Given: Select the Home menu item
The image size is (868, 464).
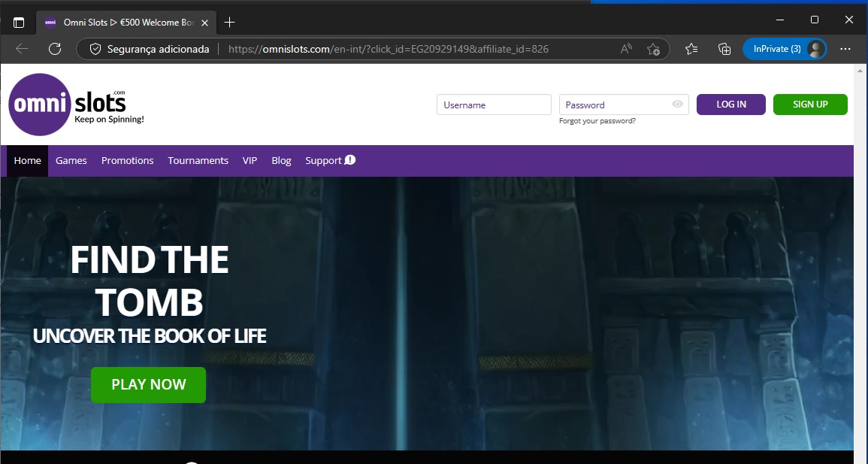Looking at the screenshot, I should pos(27,160).
